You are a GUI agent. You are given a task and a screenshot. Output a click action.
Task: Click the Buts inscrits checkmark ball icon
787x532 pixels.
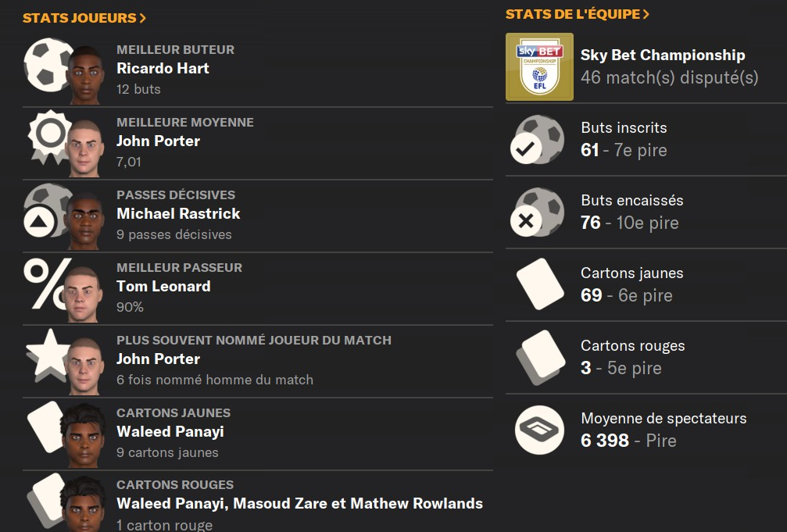pos(538,139)
